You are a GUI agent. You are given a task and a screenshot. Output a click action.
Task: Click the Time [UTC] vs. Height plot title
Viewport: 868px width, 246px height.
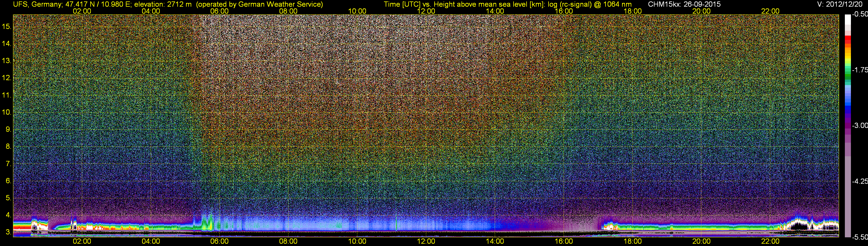507,4
